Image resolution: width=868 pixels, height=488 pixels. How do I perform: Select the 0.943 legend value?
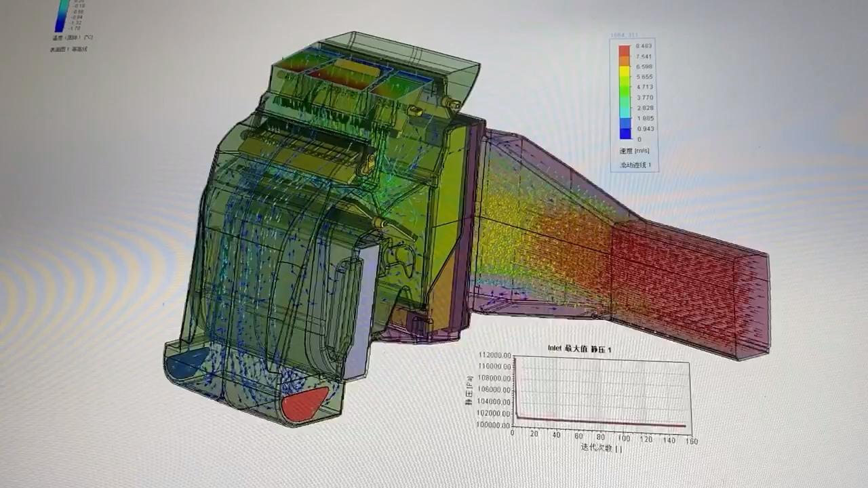(x=644, y=129)
